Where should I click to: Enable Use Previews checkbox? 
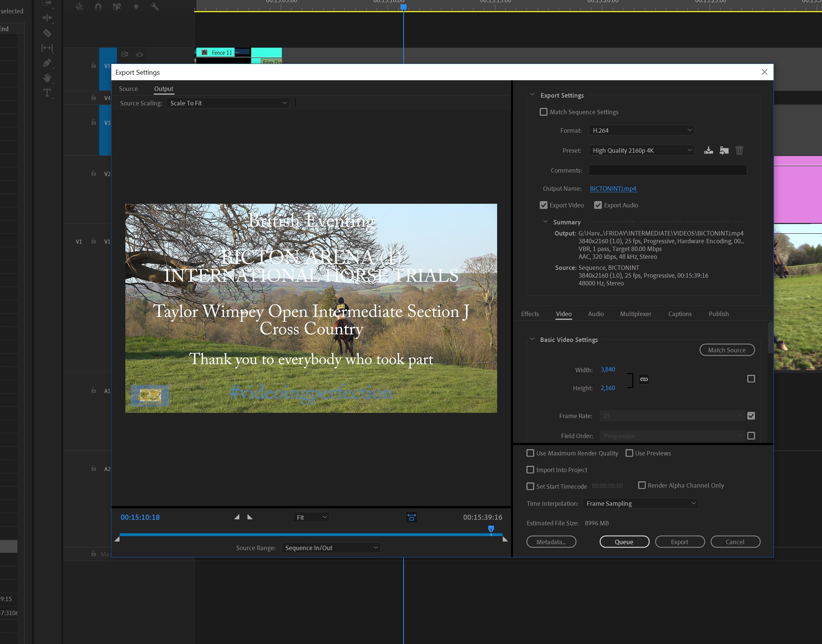coord(629,453)
